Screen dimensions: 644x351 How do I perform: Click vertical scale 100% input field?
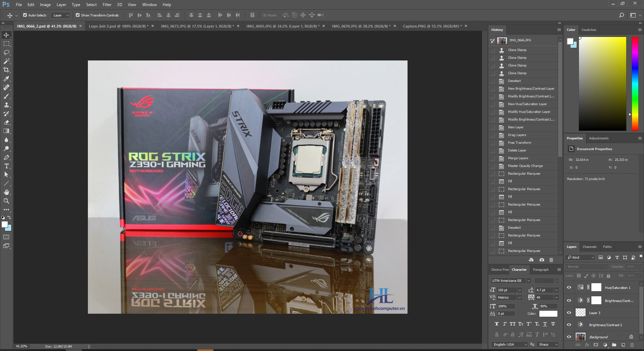click(x=506, y=306)
